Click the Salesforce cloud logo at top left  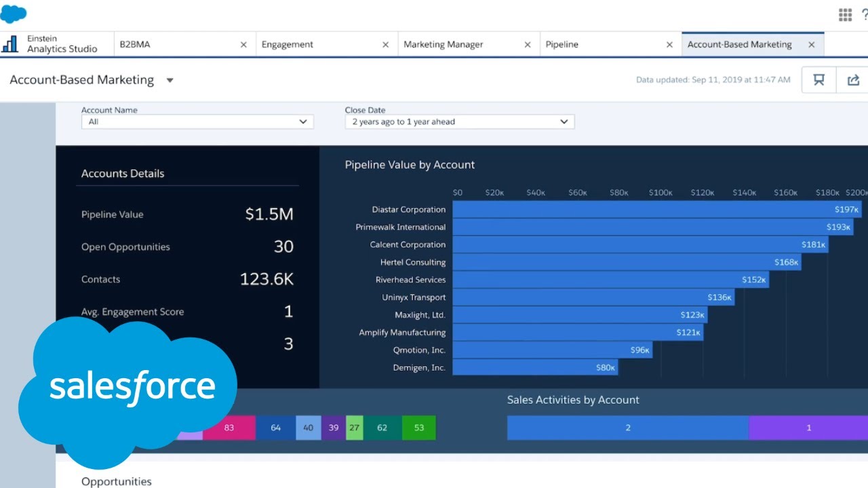coord(14,14)
